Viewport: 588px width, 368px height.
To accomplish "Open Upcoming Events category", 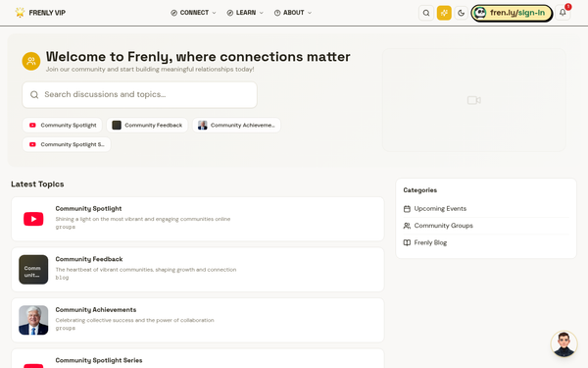I will [x=486, y=209].
